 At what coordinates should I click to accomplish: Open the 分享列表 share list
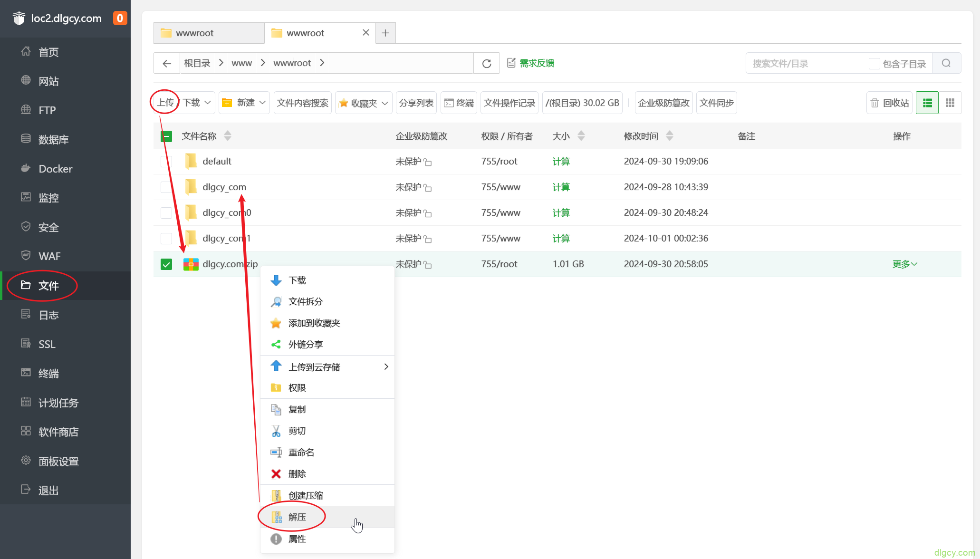pyautogui.click(x=416, y=103)
